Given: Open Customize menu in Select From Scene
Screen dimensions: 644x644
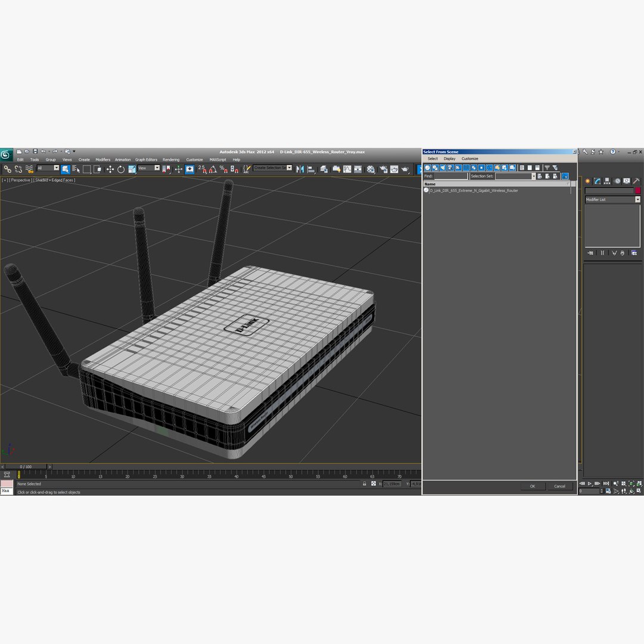Looking at the screenshot, I should pyautogui.click(x=470, y=159).
